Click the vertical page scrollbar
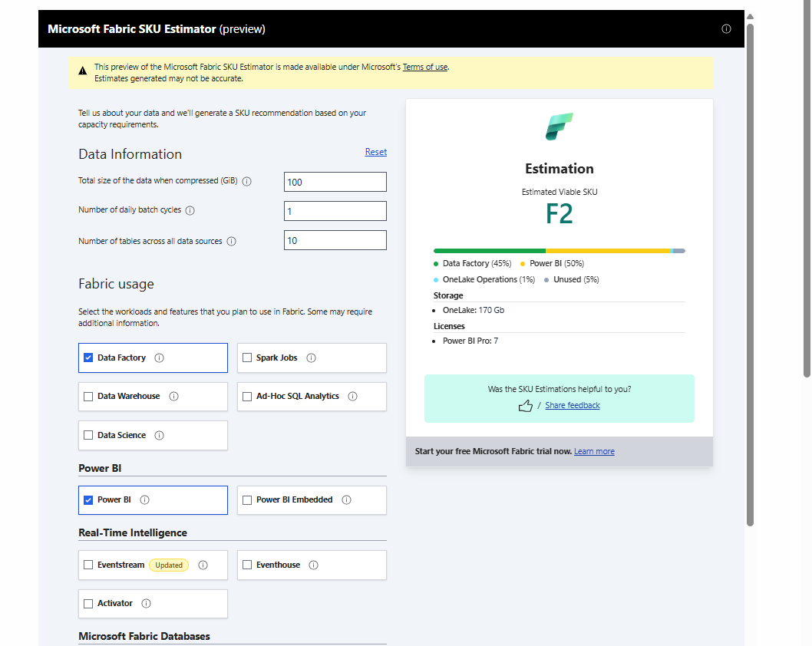This screenshot has width=812, height=646. [x=750, y=269]
